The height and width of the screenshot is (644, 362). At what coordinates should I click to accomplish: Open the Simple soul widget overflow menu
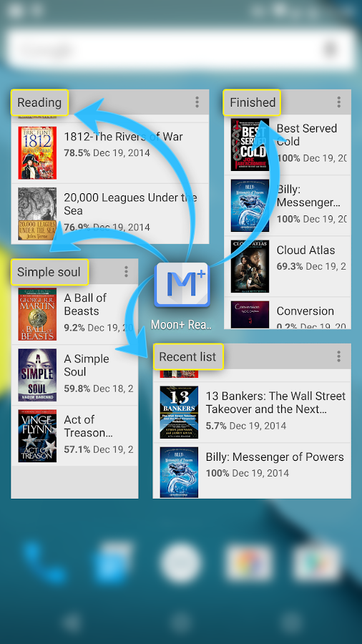[126, 271]
